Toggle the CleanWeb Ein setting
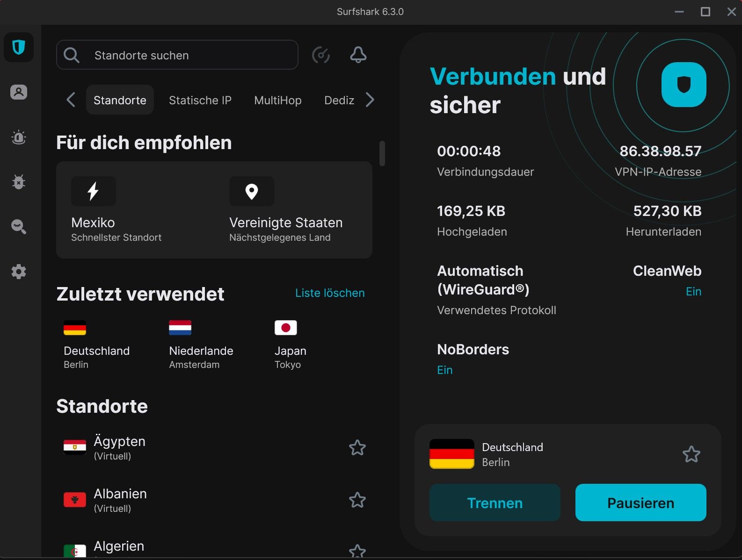This screenshot has height=560, width=742. point(693,292)
